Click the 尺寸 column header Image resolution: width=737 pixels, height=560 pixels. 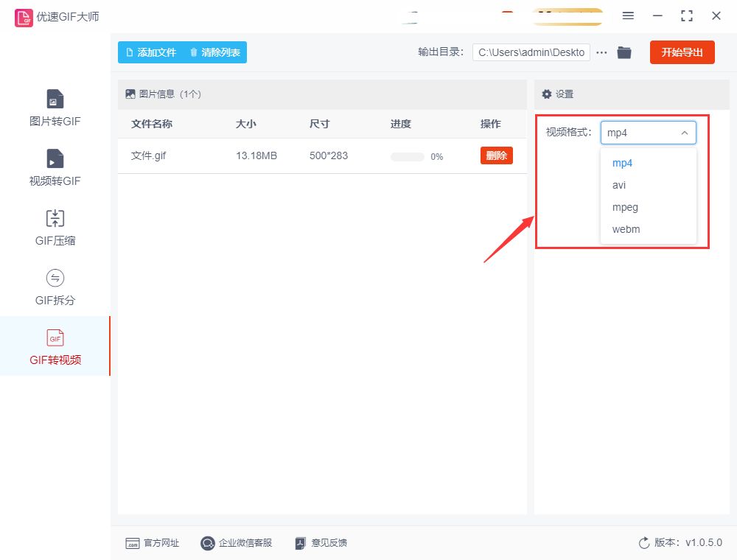320,124
